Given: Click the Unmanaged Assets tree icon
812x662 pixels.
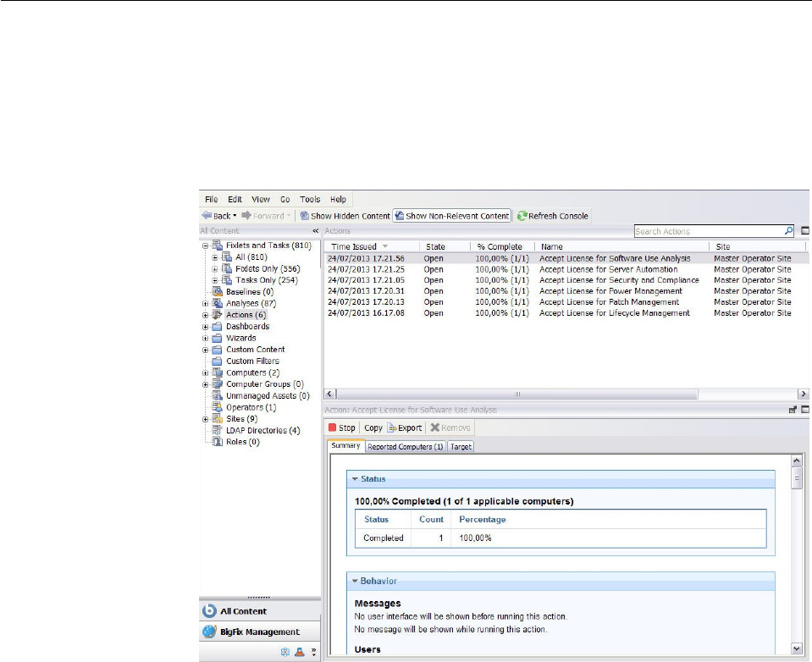Looking at the screenshot, I should click(x=218, y=395).
